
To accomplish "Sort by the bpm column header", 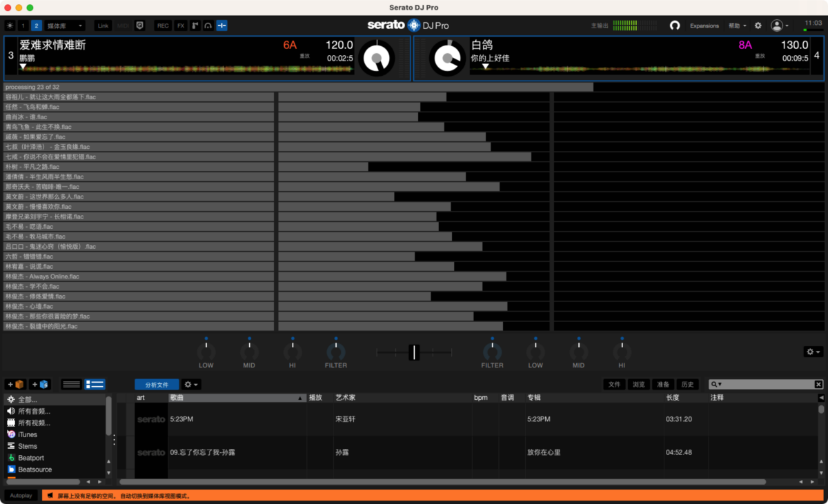I will point(485,398).
